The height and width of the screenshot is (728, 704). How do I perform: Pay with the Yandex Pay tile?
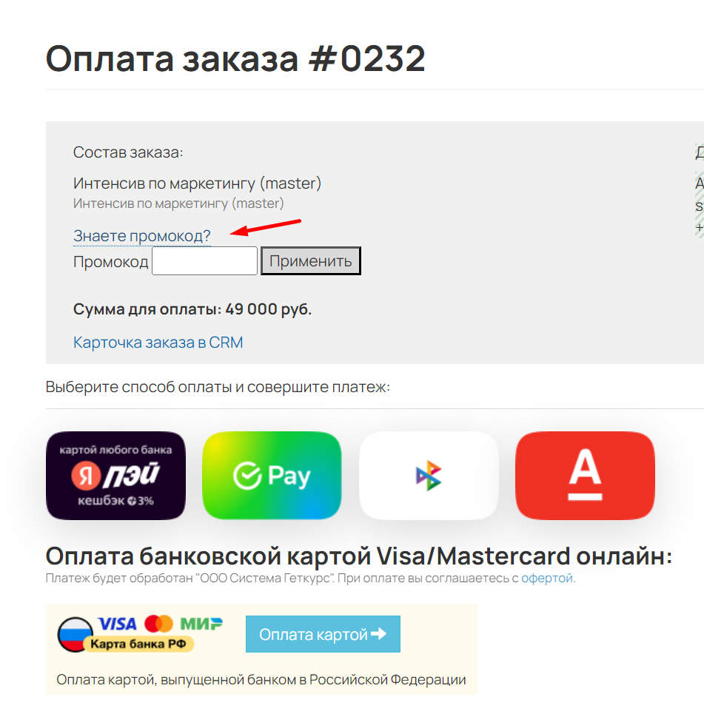tap(115, 476)
